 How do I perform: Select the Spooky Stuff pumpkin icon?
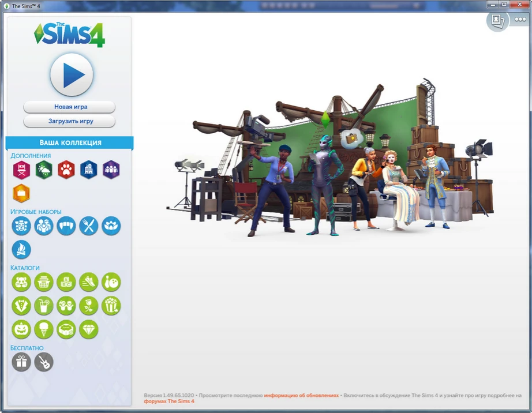pos(21,329)
